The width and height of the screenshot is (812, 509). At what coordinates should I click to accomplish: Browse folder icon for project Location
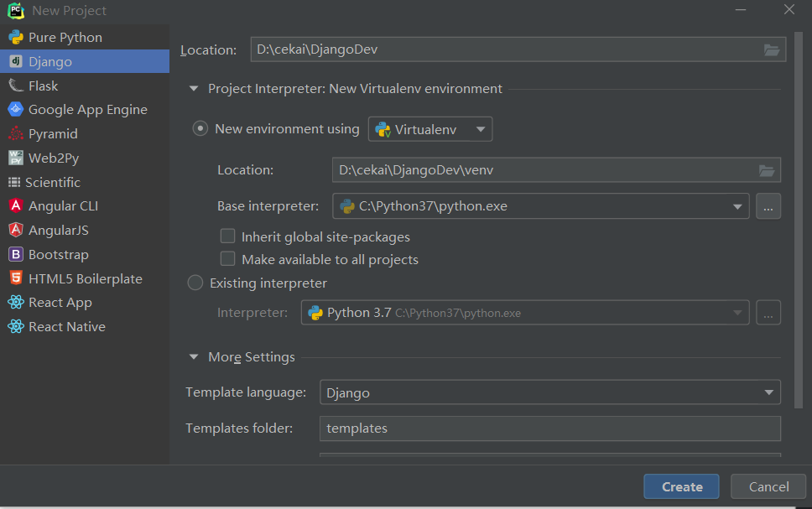772,49
